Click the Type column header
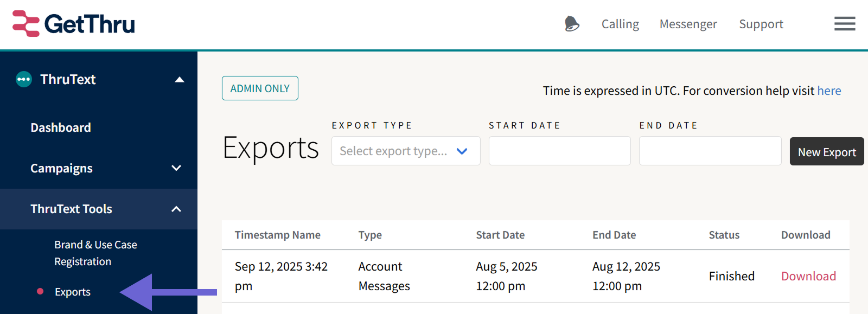This screenshot has height=314, width=868. (x=370, y=235)
